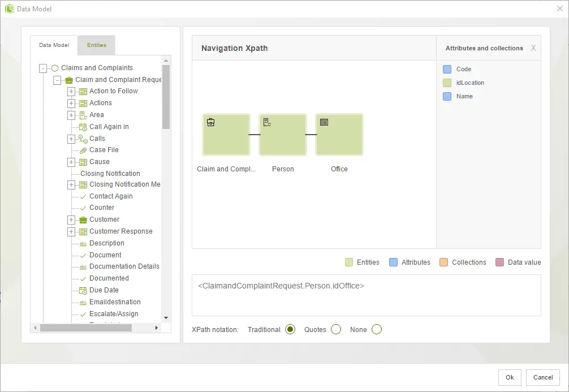Viewport: 569px width, 392px height.
Task: Expand the Customer Response tree node
Action: pyautogui.click(x=71, y=231)
